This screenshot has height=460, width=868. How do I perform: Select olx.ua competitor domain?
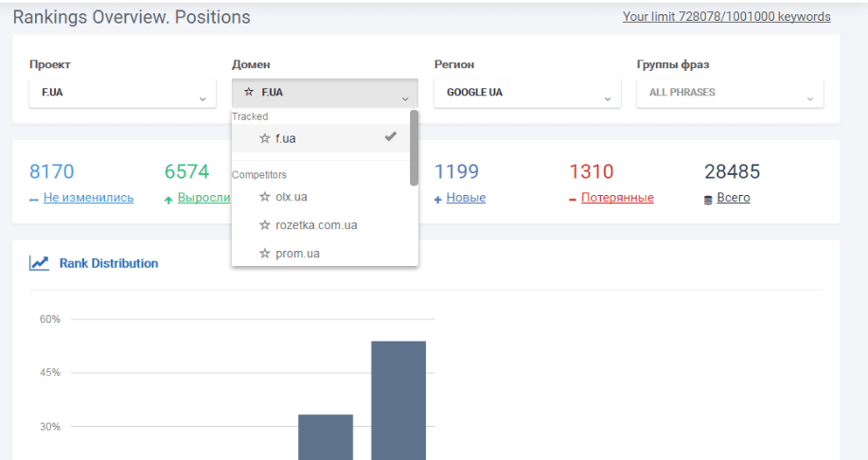point(321,197)
